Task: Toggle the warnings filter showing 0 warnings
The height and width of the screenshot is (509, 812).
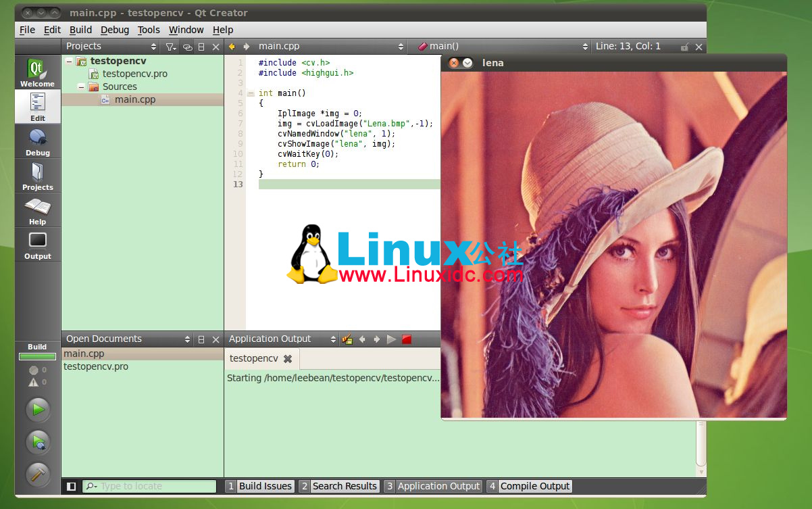Action: click(x=37, y=383)
